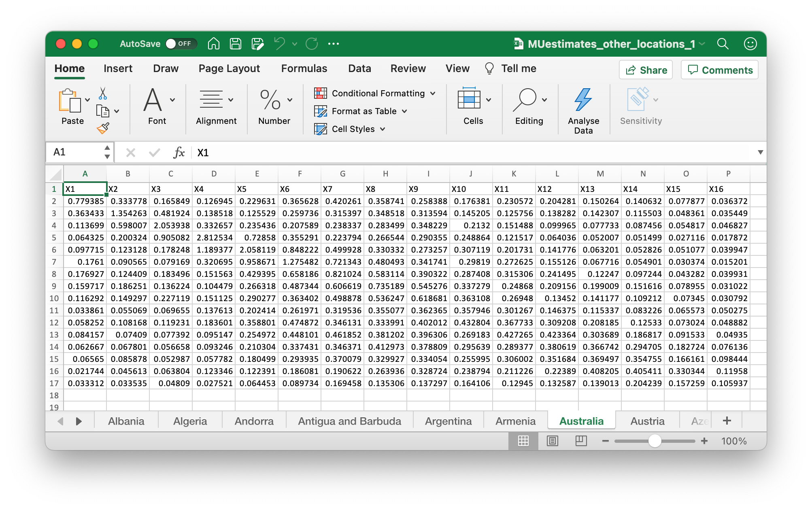Screen dimensions: 812x510
Task: Click the Format Painter brush icon
Action: pyautogui.click(x=103, y=128)
